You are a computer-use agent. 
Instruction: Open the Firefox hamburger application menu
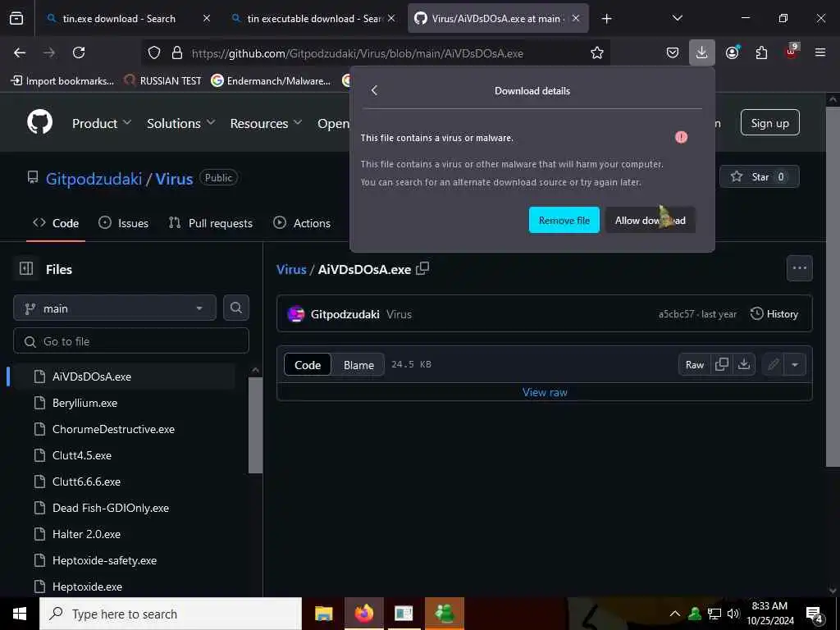[820, 52]
